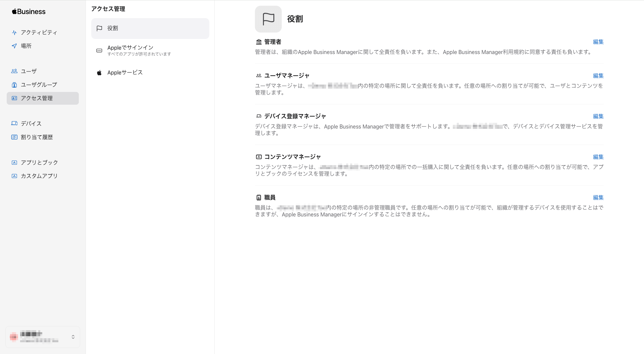Image resolution: width=644 pixels, height=354 pixels.
Task: Click the building icon beside 管理者
Action: 259,42
